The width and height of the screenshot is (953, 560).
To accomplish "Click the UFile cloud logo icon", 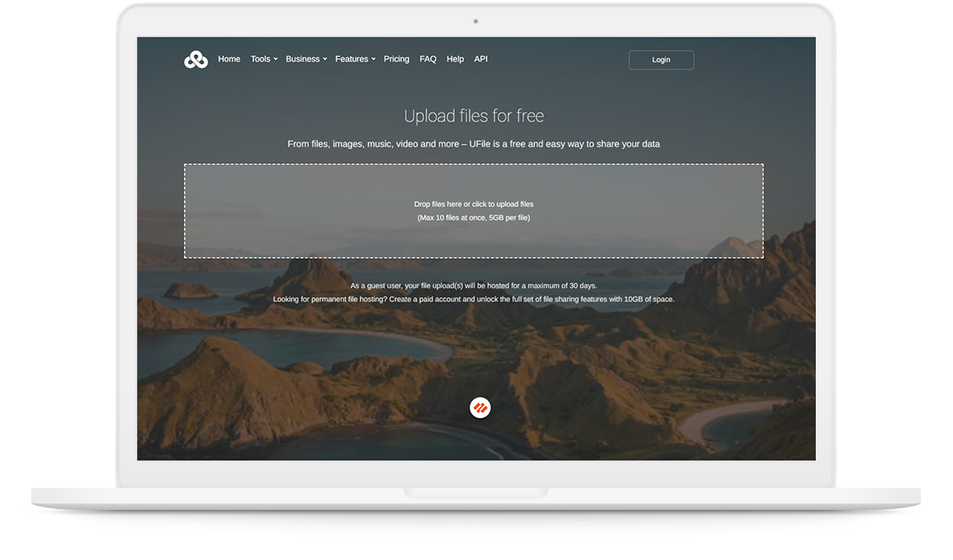I will pos(196,58).
